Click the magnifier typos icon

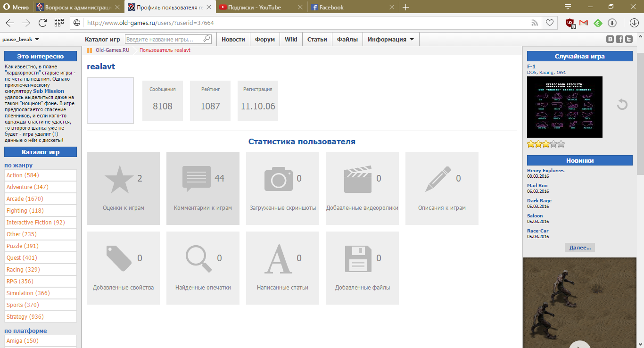coord(198,259)
